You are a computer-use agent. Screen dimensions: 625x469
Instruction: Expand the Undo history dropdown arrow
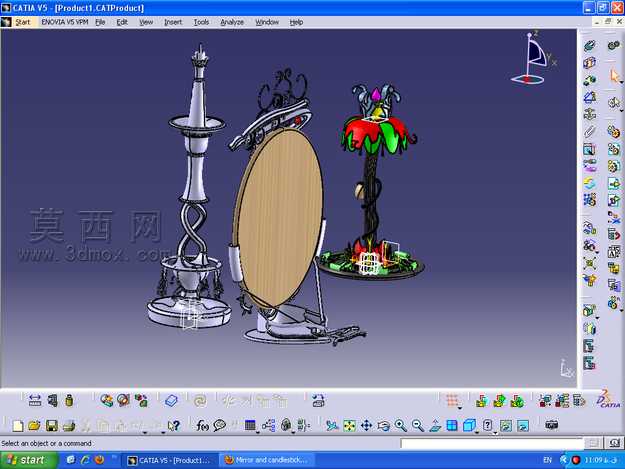[x=145, y=432]
